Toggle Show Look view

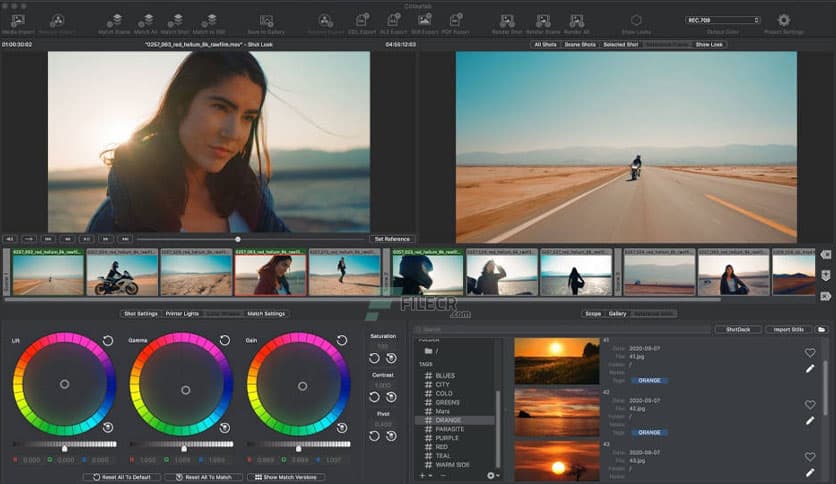(709, 44)
